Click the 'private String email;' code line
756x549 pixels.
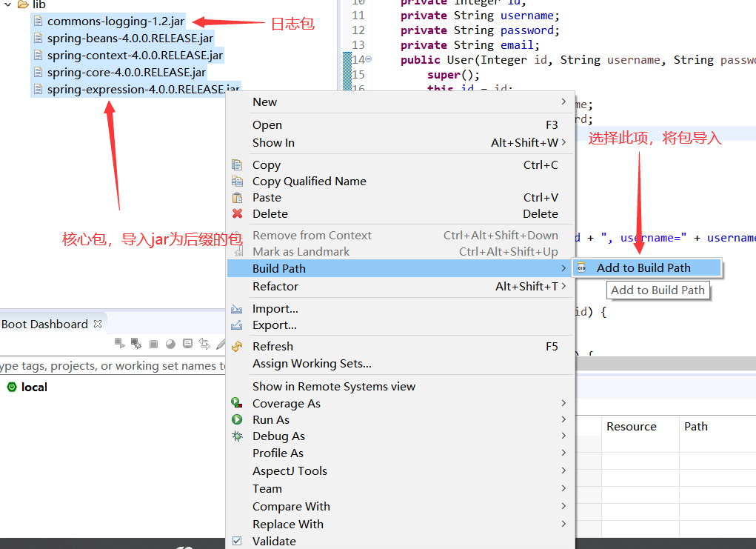[x=470, y=45]
